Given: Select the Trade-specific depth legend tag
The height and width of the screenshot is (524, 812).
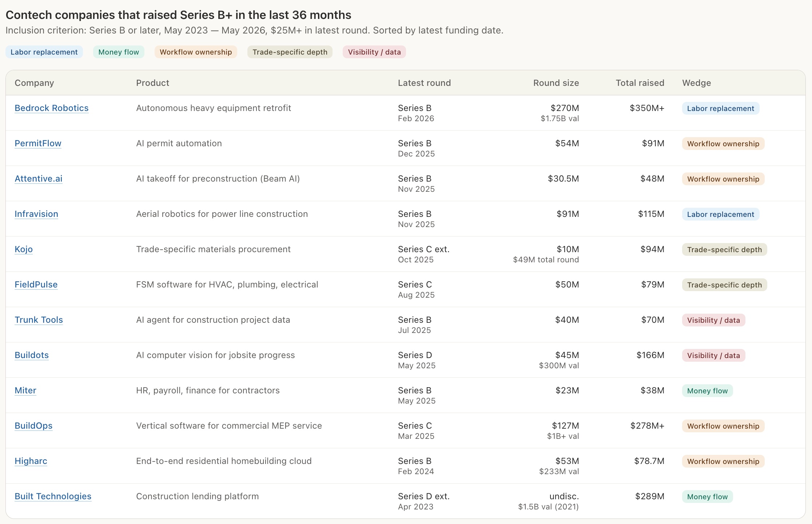Looking at the screenshot, I should coord(290,52).
